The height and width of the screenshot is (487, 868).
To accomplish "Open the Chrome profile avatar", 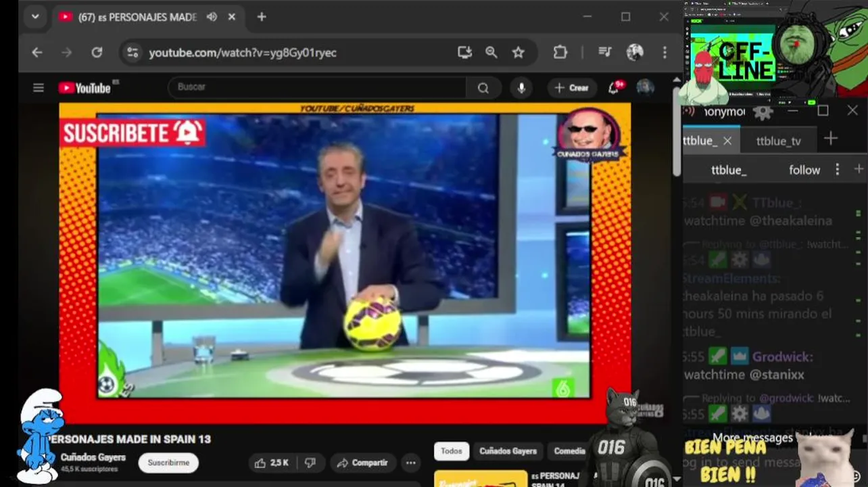I will [x=635, y=52].
